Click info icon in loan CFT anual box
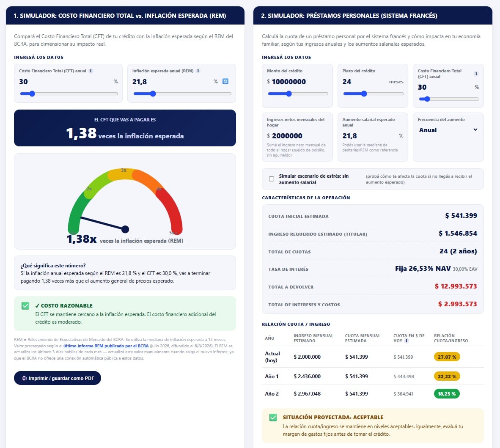Viewport: 500px width, 448px height. pos(476,74)
